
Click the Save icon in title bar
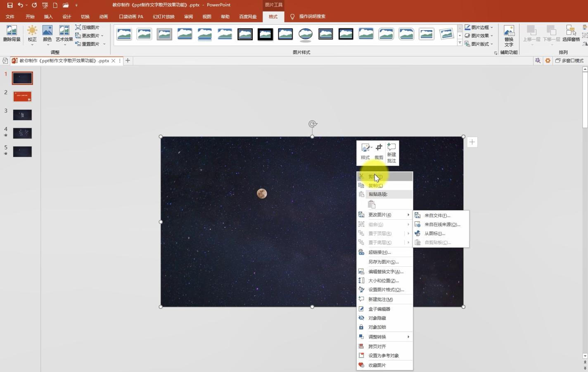pos(10,5)
